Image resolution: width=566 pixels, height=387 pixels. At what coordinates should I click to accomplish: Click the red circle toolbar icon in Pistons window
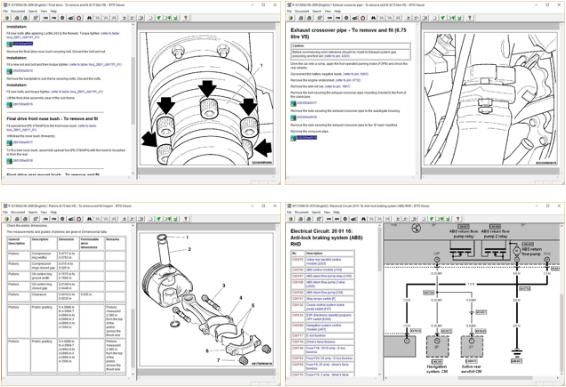pos(79,219)
